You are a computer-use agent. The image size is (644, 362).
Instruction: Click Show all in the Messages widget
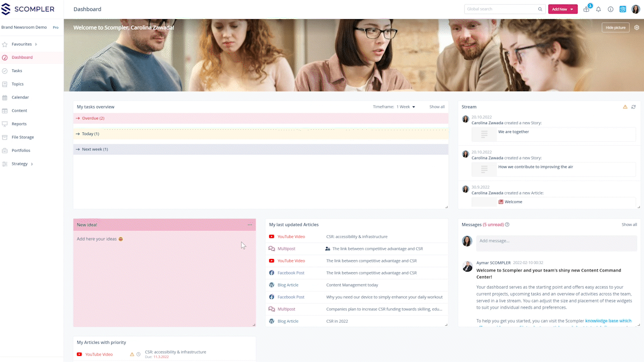pos(629,225)
